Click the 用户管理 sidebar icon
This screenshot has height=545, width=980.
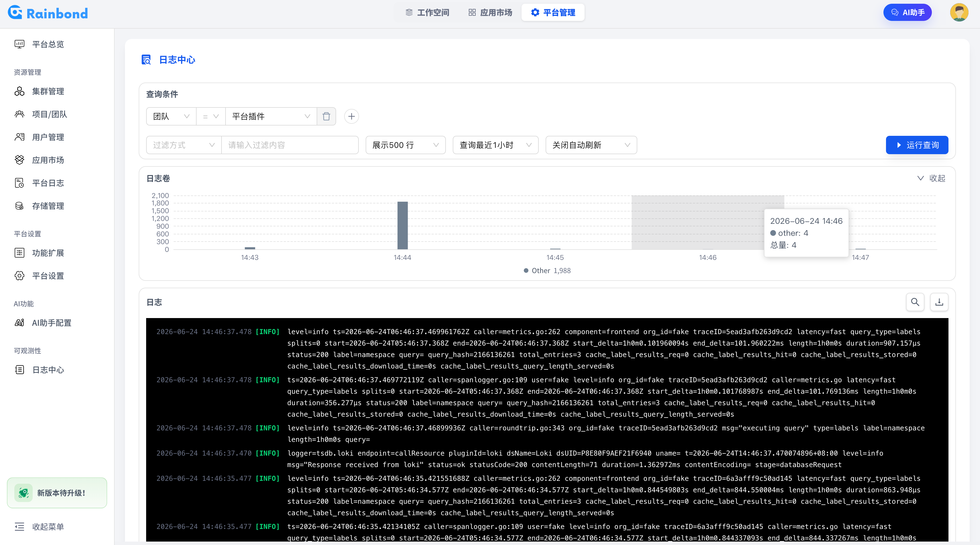point(19,137)
